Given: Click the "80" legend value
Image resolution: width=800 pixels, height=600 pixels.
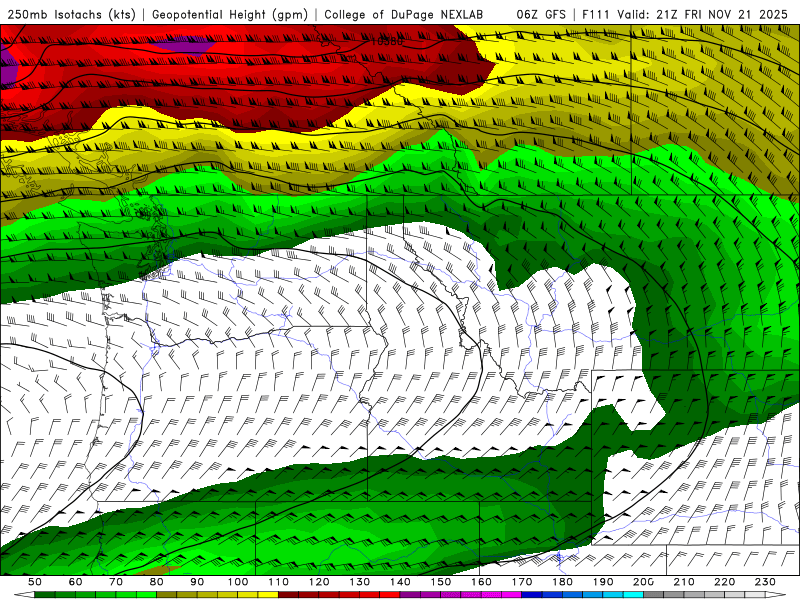Looking at the screenshot, I should click(157, 582).
